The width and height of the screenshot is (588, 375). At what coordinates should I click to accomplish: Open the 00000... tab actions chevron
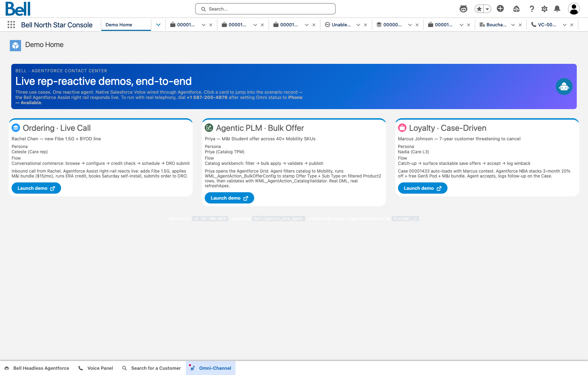point(410,25)
